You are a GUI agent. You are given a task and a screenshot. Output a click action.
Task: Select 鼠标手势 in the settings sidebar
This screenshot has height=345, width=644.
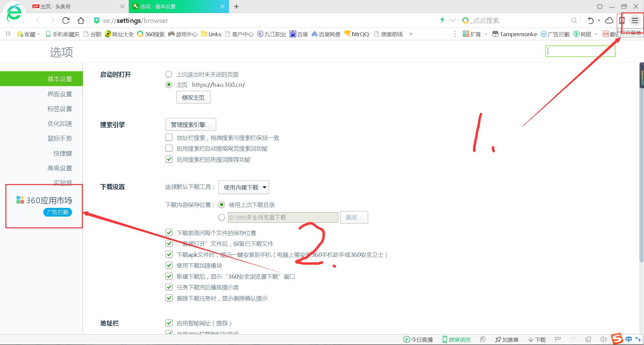point(60,138)
